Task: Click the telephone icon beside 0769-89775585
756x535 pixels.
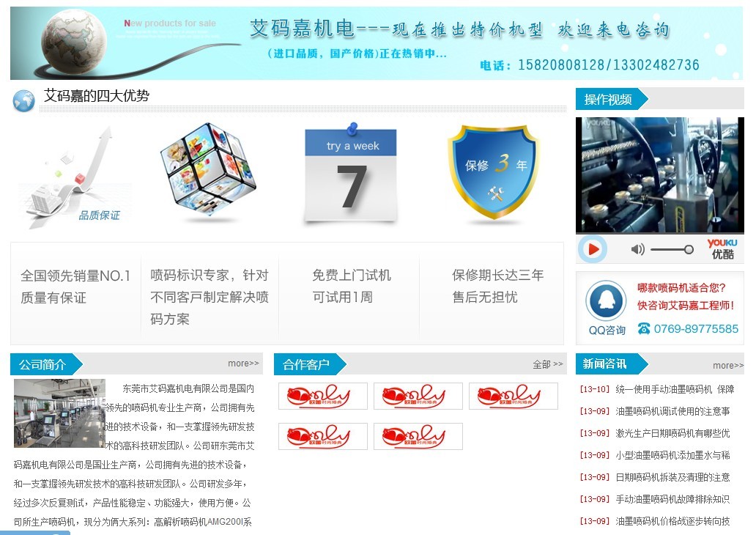Action: click(644, 328)
